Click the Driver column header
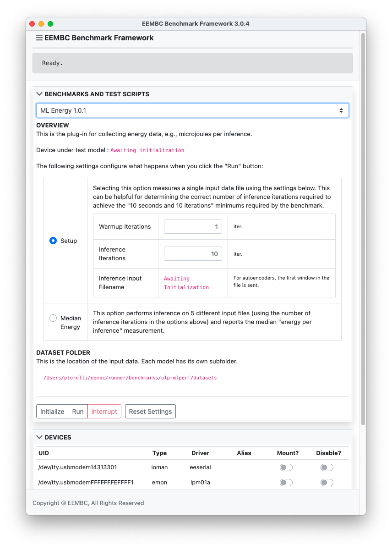 pos(200,453)
